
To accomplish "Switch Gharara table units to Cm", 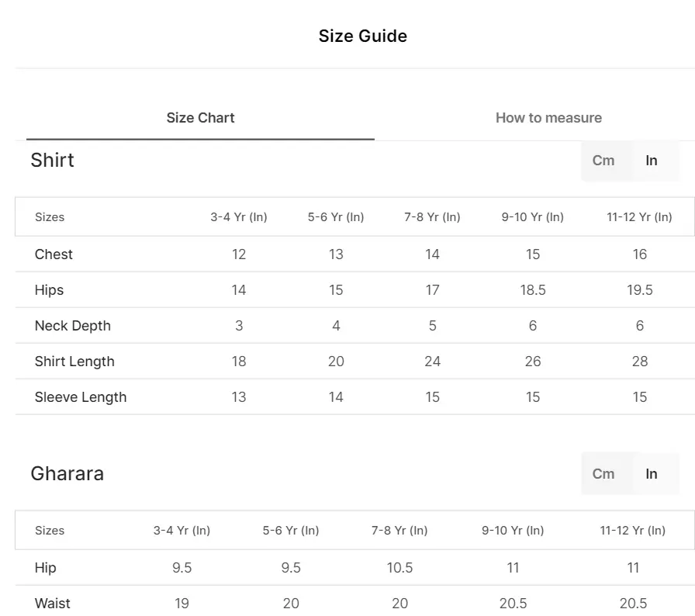I will pos(603,474).
